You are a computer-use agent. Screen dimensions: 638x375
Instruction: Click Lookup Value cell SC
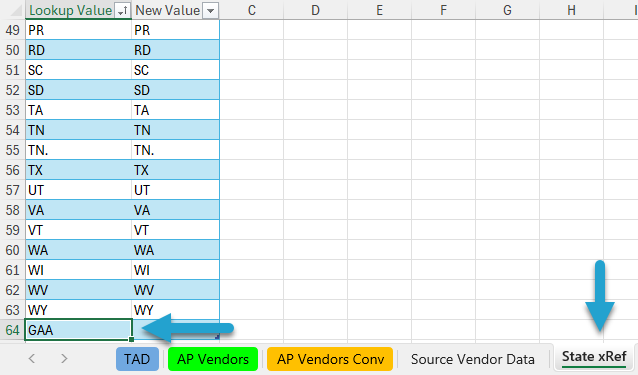pos(79,70)
